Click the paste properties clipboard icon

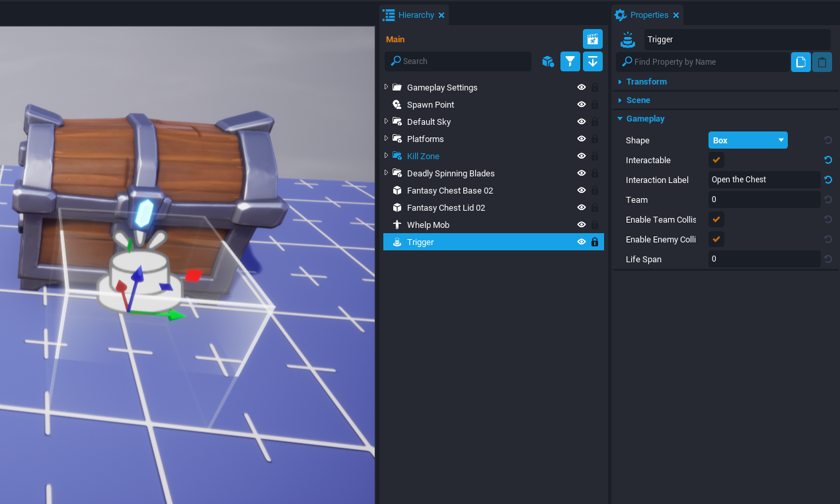(821, 62)
